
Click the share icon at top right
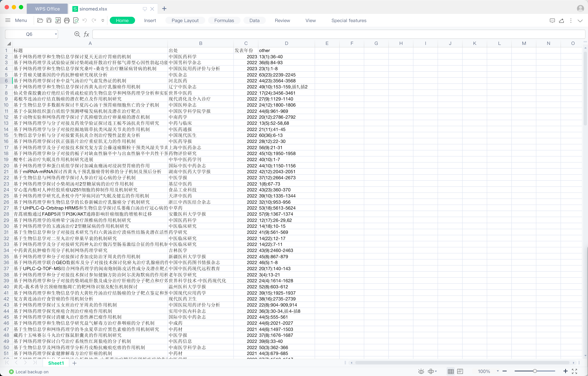click(x=561, y=20)
